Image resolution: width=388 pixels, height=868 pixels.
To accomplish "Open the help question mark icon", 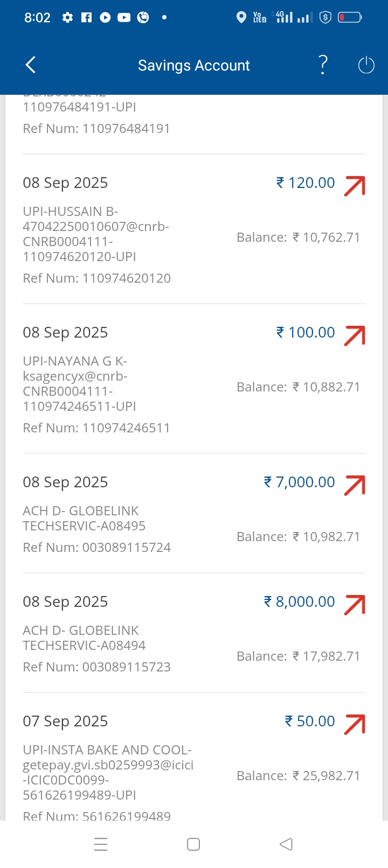I will [x=322, y=65].
